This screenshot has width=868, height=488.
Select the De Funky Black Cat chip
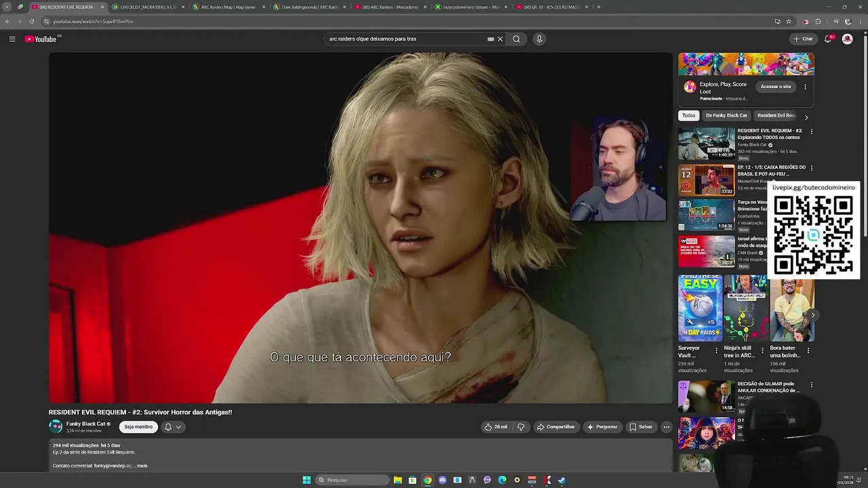click(726, 115)
